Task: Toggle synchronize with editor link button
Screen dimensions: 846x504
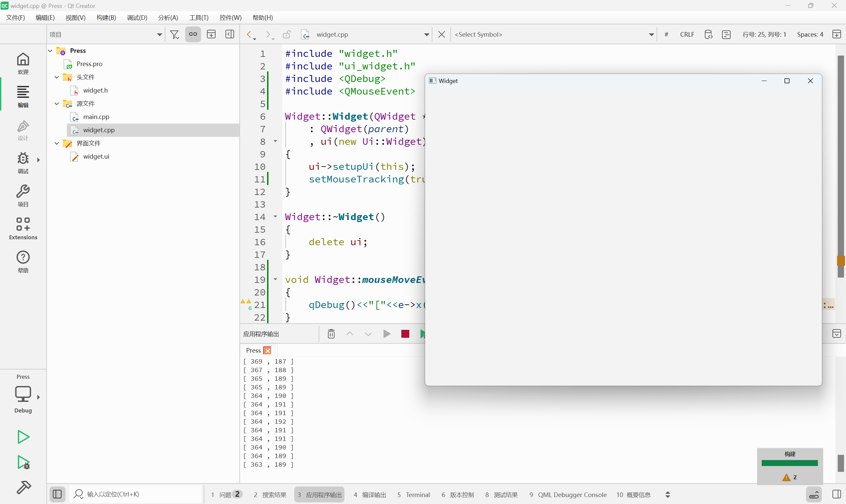Action: point(193,34)
